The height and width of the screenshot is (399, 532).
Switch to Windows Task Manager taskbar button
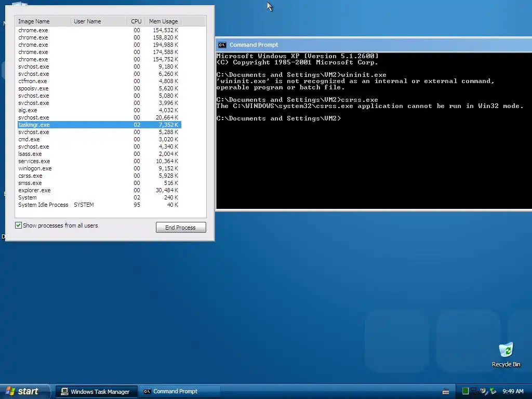(96, 392)
